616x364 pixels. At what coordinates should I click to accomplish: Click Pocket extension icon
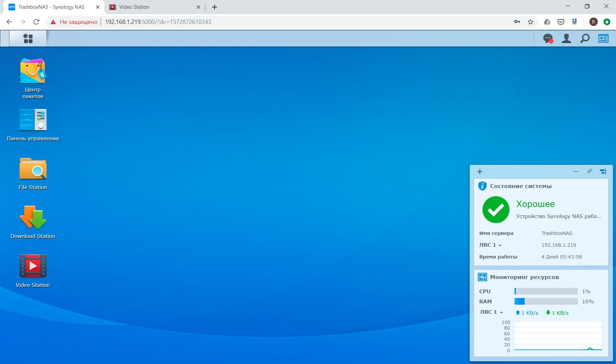[x=561, y=22]
